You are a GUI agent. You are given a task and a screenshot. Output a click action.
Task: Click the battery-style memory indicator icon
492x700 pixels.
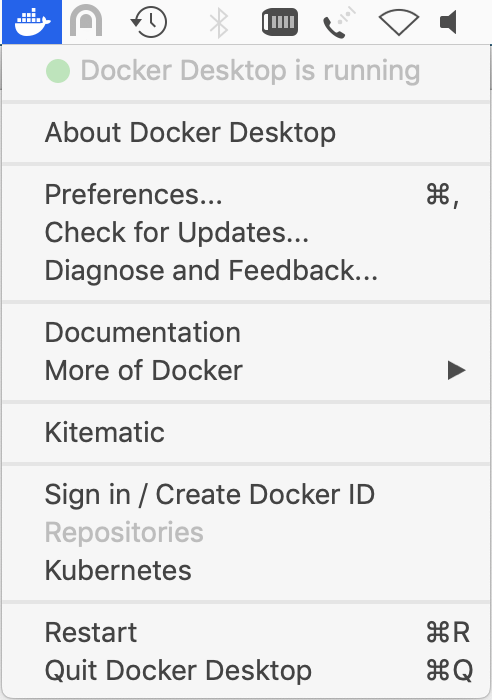[280, 21]
